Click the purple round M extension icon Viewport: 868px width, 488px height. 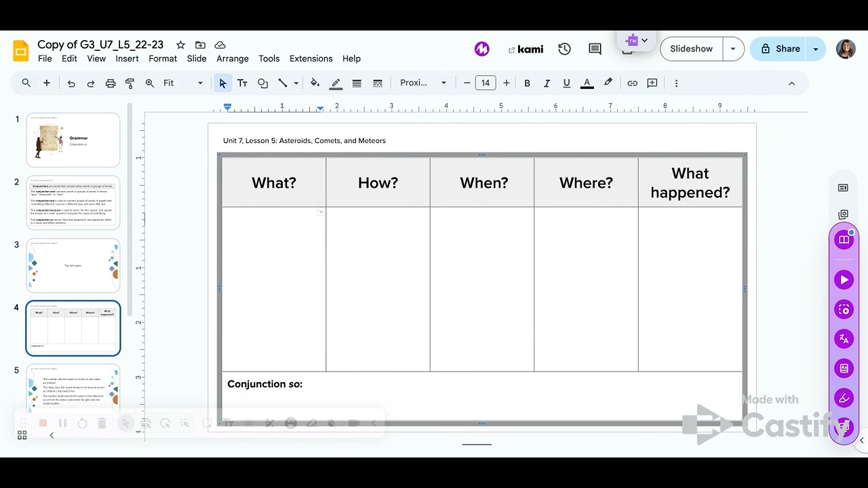(x=481, y=49)
